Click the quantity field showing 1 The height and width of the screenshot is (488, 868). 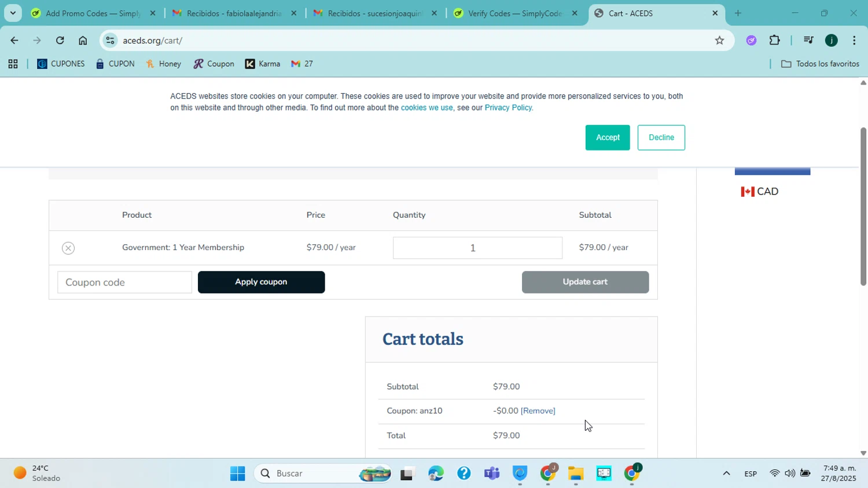tap(477, 248)
